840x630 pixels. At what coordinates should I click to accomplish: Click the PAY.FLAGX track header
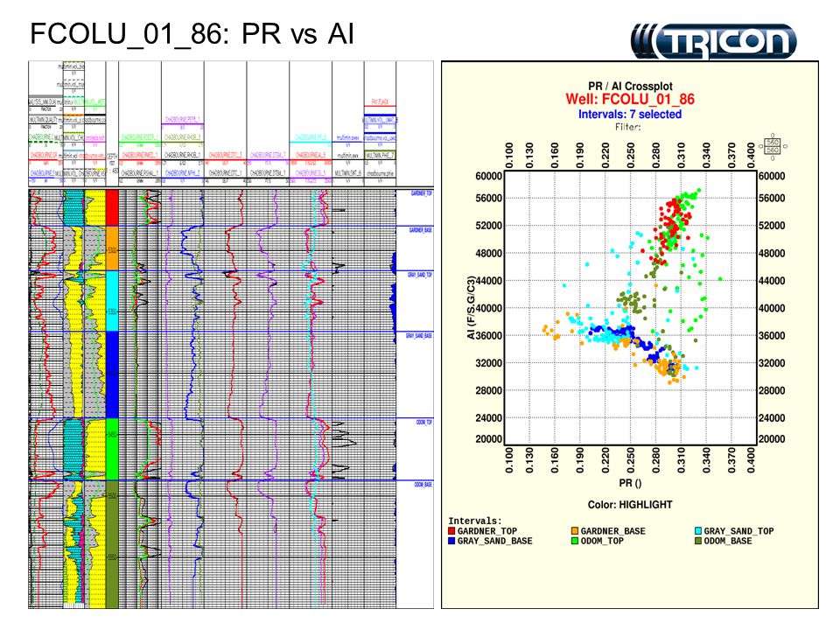click(380, 101)
